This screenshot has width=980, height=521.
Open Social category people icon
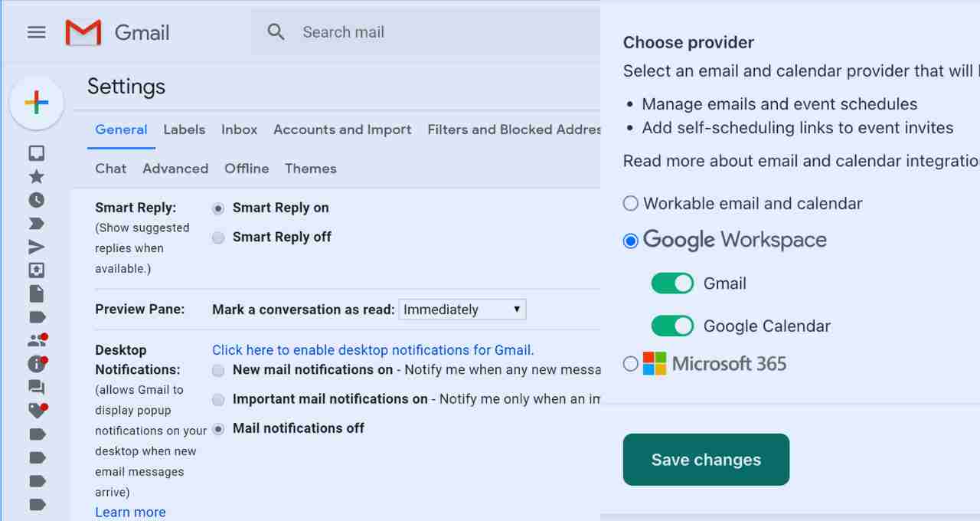click(36, 341)
